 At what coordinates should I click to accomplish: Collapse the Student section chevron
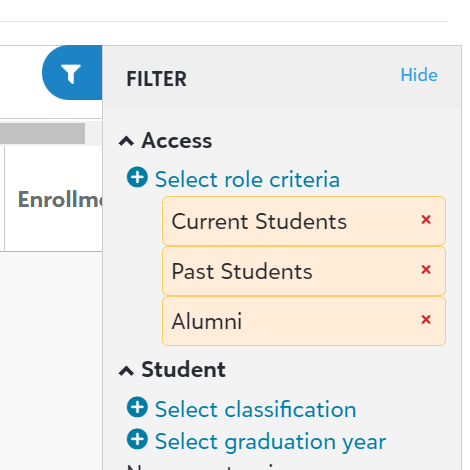coord(126,371)
